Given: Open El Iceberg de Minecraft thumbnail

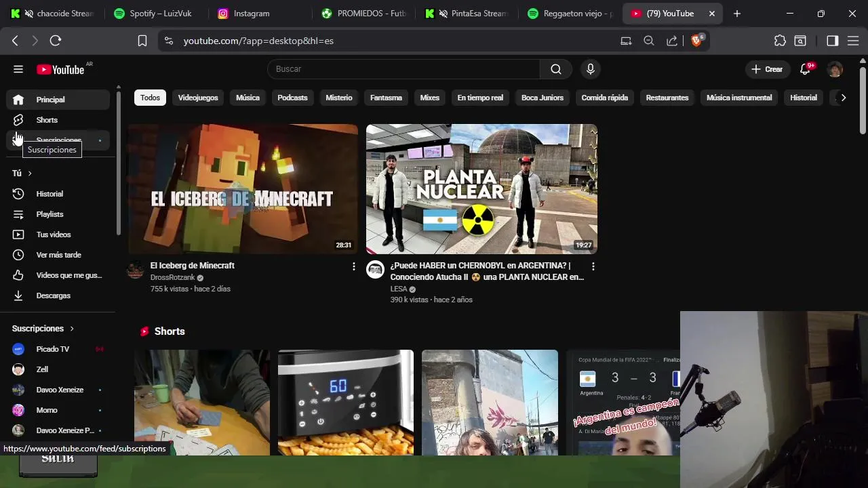Looking at the screenshot, I should [x=243, y=188].
